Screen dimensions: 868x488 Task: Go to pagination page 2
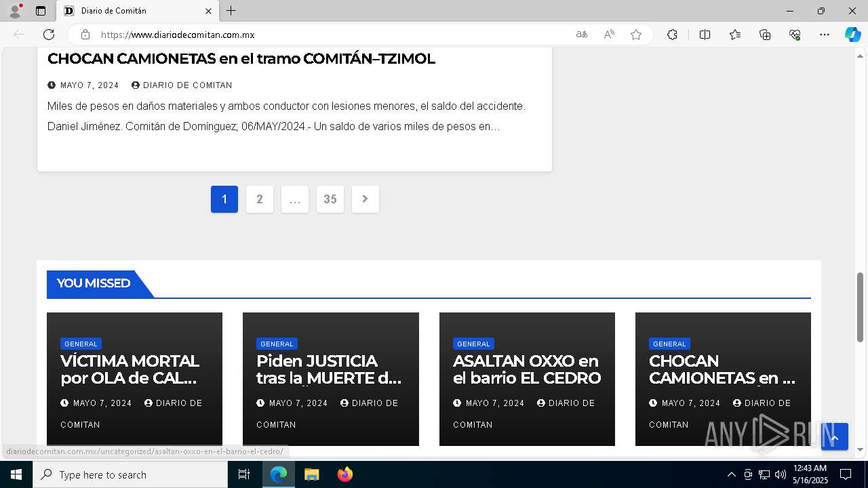[x=260, y=199]
